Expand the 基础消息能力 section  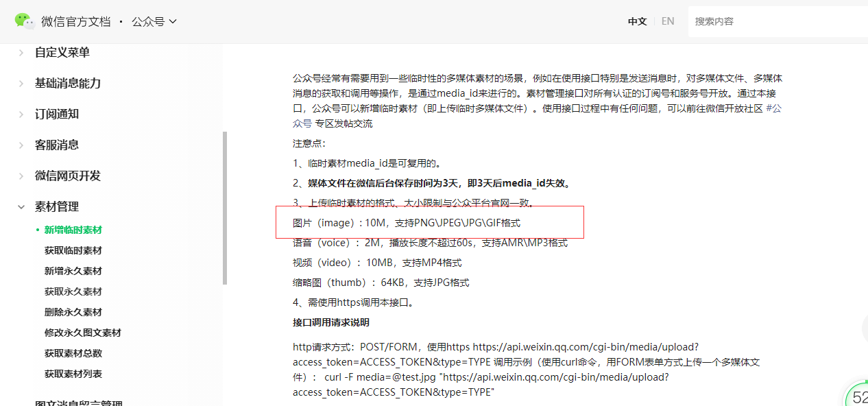pyautogui.click(x=67, y=84)
